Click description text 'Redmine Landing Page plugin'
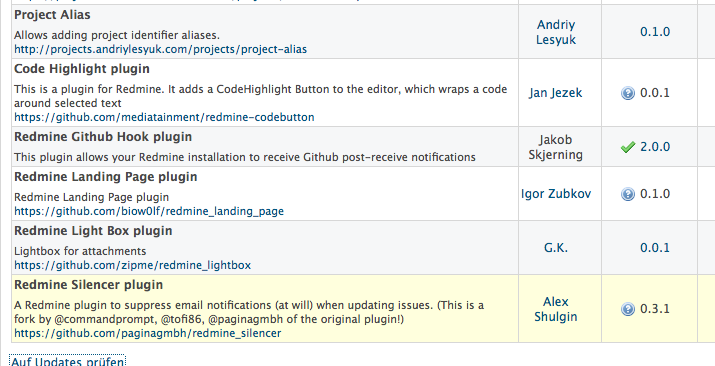Screen dimensions: 715x366 92,197
